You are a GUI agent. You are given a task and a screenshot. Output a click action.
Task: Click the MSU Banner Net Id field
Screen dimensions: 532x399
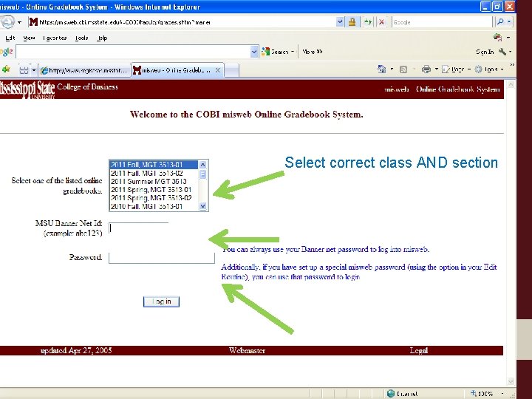138,228
